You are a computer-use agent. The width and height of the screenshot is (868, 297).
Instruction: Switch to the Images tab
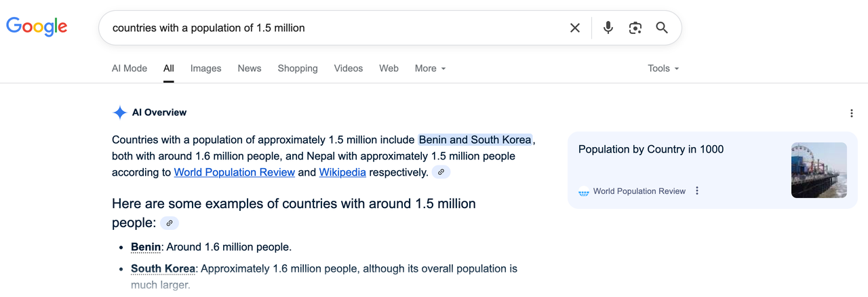tap(205, 68)
